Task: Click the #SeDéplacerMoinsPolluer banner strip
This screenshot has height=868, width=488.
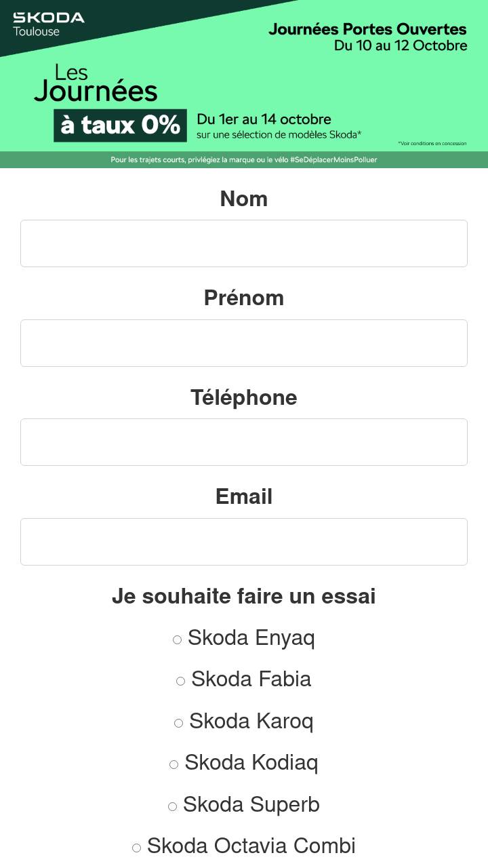Action: tap(244, 160)
